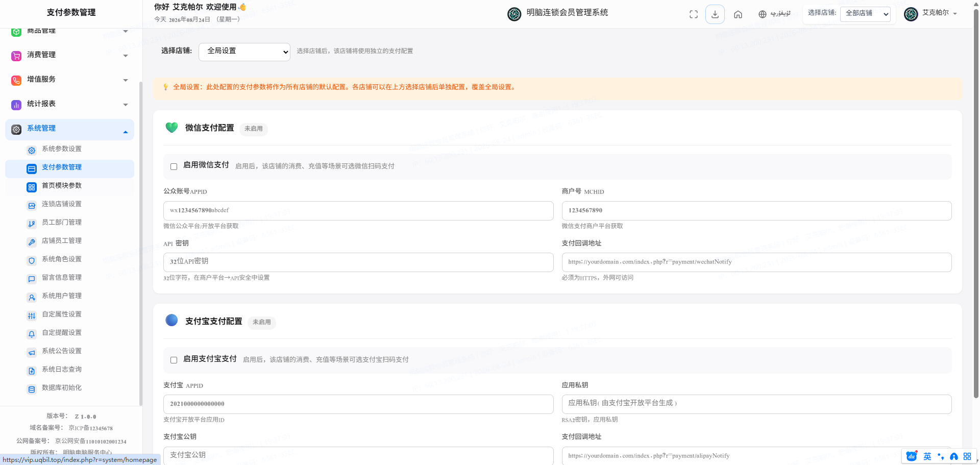The height and width of the screenshot is (465, 980).
Task: Click the 自定属性设置 sliders icon
Action: click(32, 315)
